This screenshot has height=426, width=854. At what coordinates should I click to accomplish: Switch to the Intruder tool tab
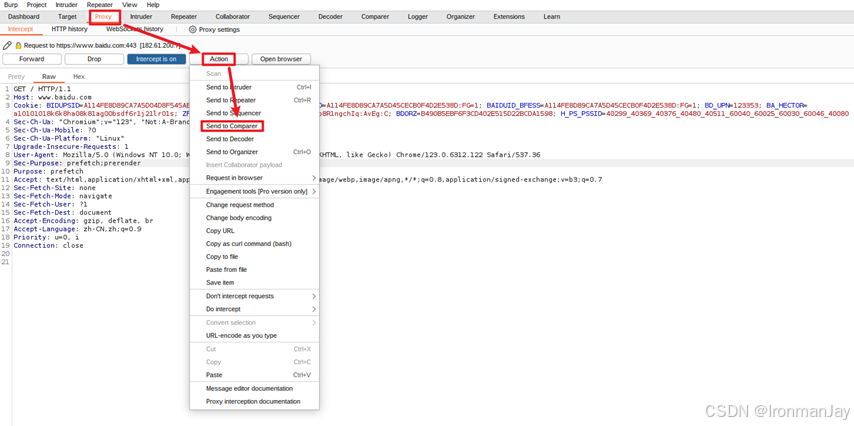point(141,17)
